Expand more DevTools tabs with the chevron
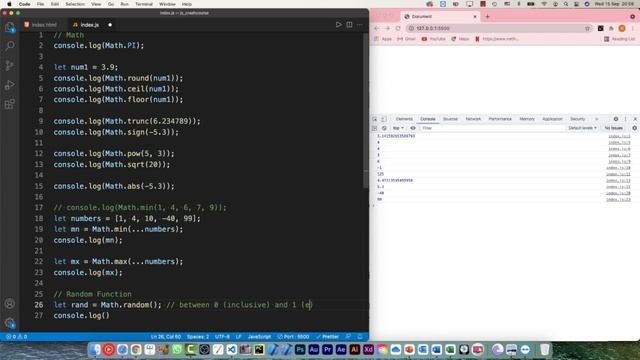 pyautogui.click(x=596, y=119)
